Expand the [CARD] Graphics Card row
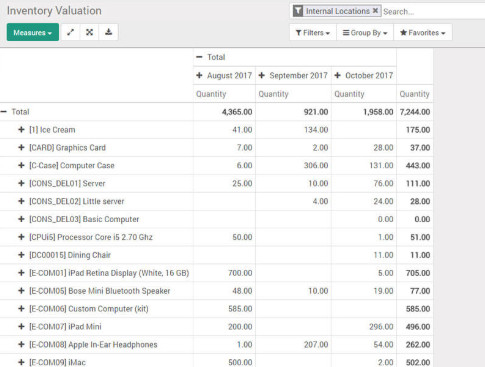The image size is (485, 367). pyautogui.click(x=21, y=148)
